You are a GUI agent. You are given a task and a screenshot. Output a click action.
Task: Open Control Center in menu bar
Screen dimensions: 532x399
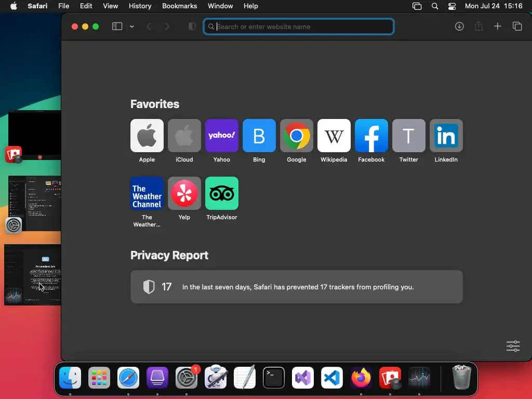click(x=452, y=6)
